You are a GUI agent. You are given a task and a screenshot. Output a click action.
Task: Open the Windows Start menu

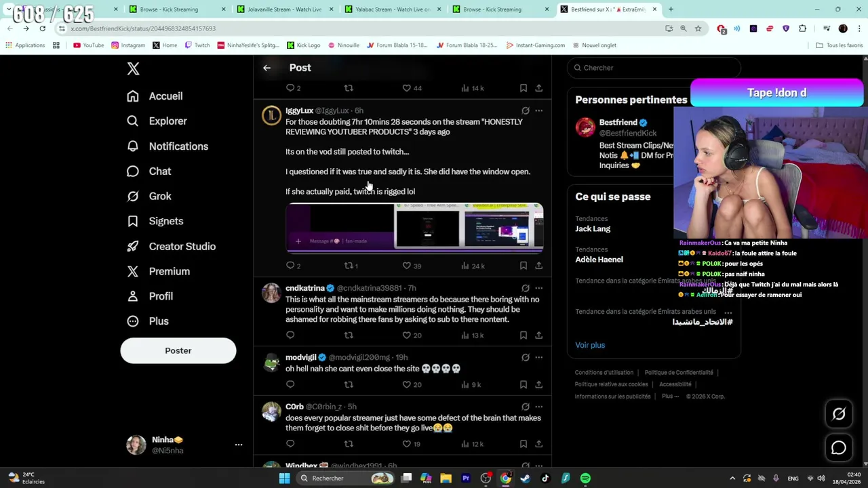(284, 479)
